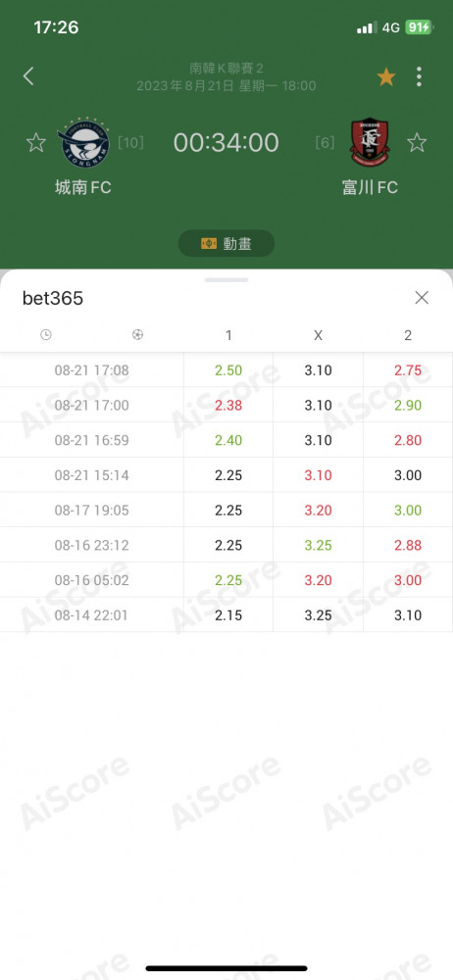Close the bet365 odds panel
453x980 pixels.
click(422, 298)
